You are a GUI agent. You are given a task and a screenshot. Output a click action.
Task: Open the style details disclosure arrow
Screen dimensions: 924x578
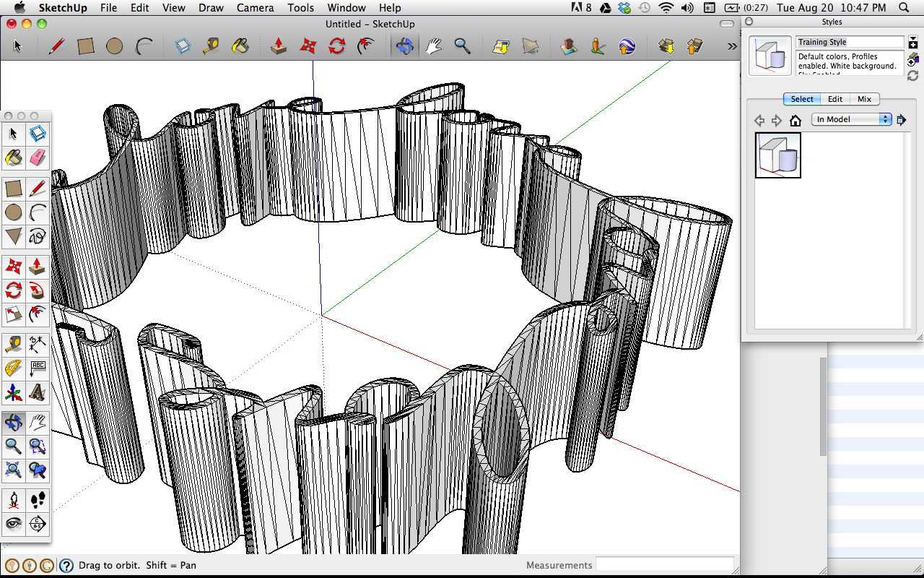pos(912,38)
